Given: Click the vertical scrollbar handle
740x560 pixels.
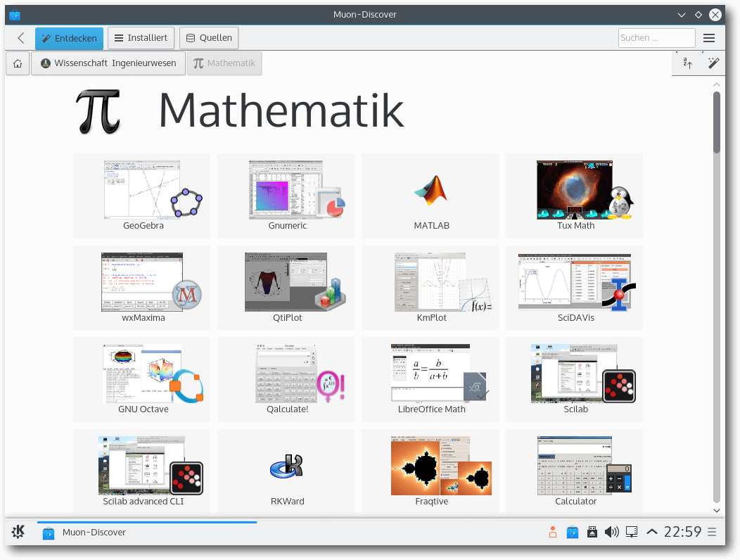Looking at the screenshot, I should pos(716,122).
